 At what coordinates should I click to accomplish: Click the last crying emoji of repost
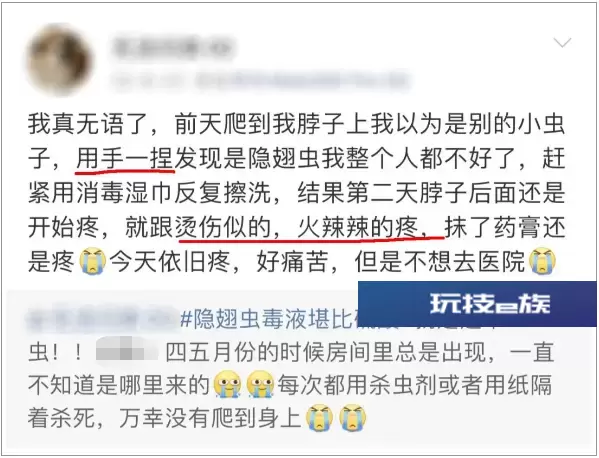353,418
